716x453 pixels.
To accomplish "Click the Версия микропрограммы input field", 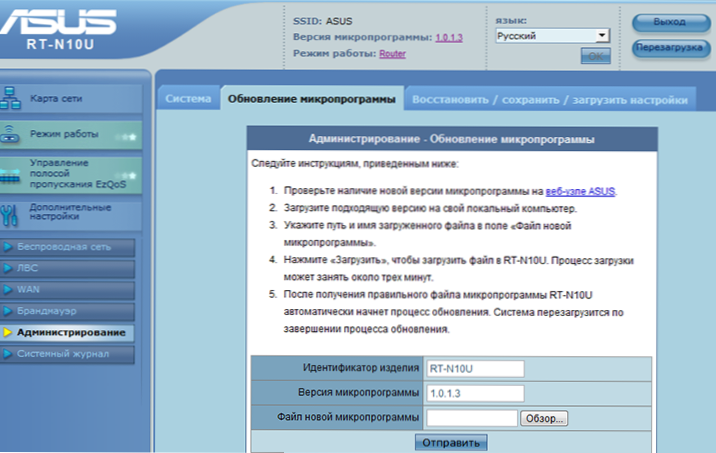I will point(475,393).
